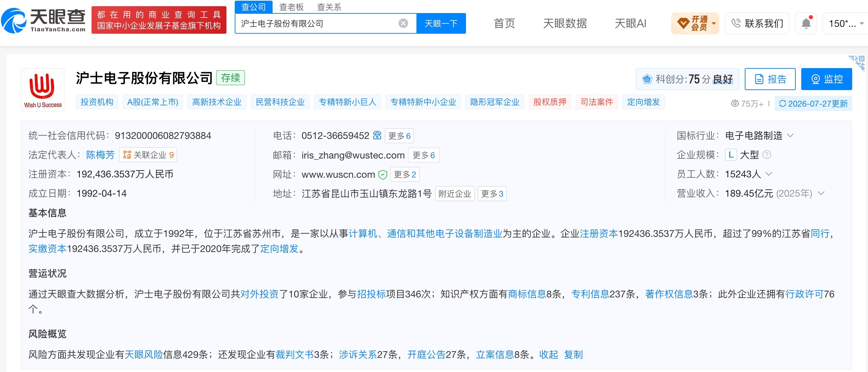Screen dimensions: 868x372
Task: Click the phone icon beside 0512-36659452
Action: pyautogui.click(x=377, y=135)
